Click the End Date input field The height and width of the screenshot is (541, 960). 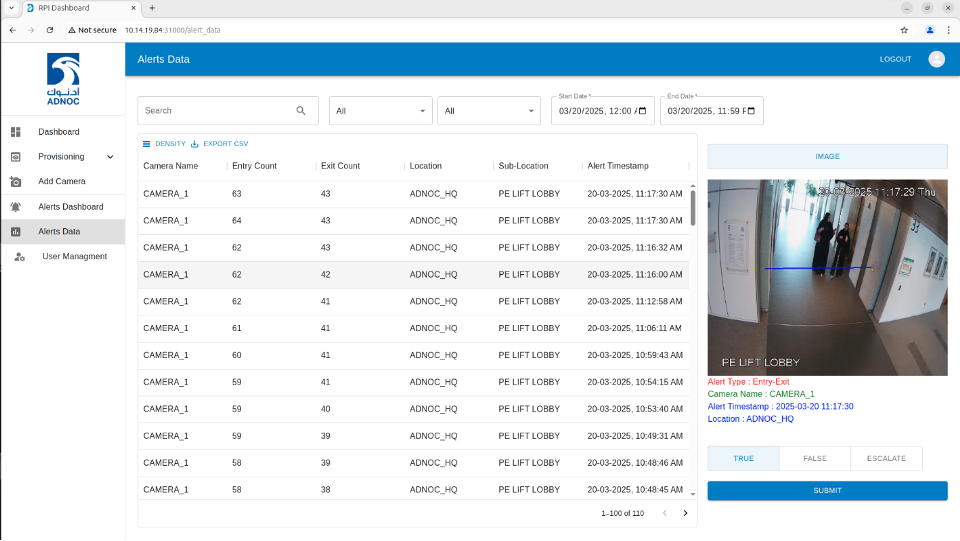pyautogui.click(x=711, y=111)
